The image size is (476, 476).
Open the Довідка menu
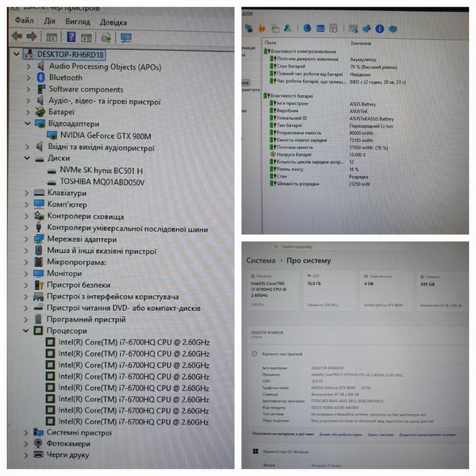113,22
